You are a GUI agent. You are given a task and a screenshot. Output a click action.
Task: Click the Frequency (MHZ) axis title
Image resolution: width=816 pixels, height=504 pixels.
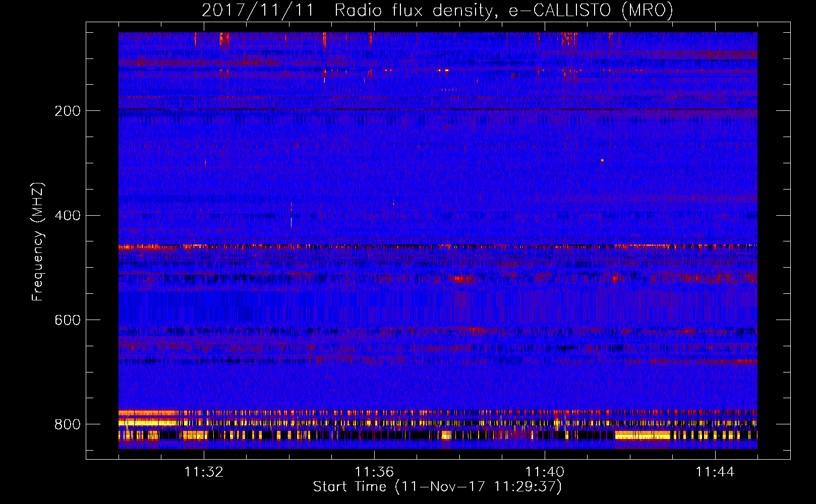point(38,242)
